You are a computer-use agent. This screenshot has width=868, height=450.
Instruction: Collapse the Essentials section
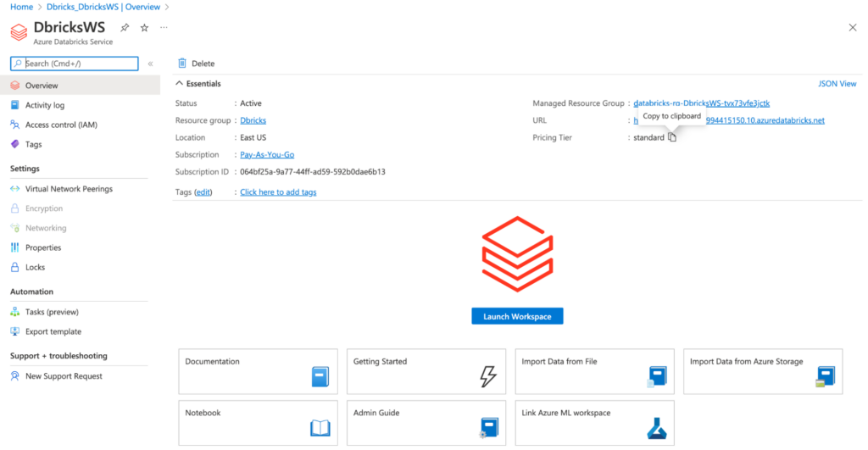180,84
